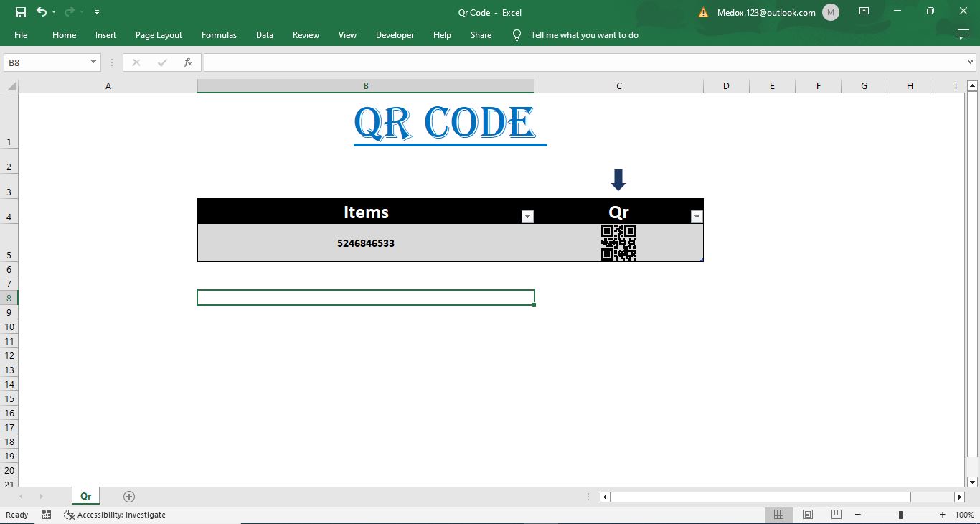Image resolution: width=980 pixels, height=524 pixels.
Task: Switch to Page Break Preview icon
Action: click(837, 515)
